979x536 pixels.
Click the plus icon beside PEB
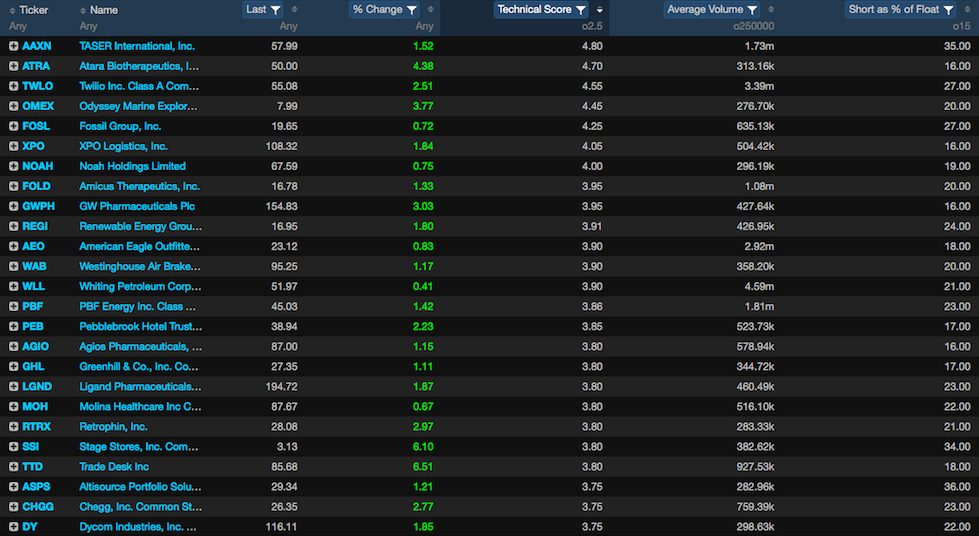coord(13,326)
